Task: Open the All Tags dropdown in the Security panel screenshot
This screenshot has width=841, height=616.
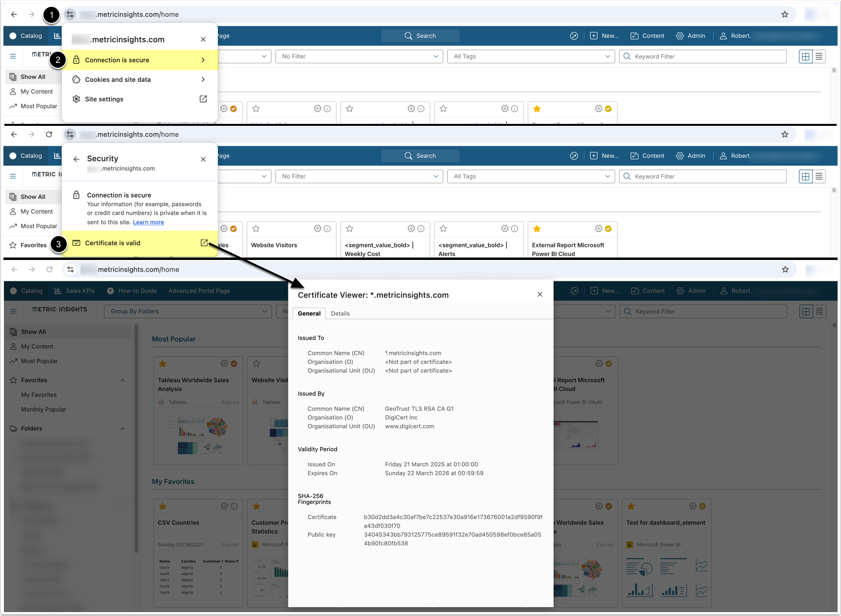Action: [x=531, y=177]
